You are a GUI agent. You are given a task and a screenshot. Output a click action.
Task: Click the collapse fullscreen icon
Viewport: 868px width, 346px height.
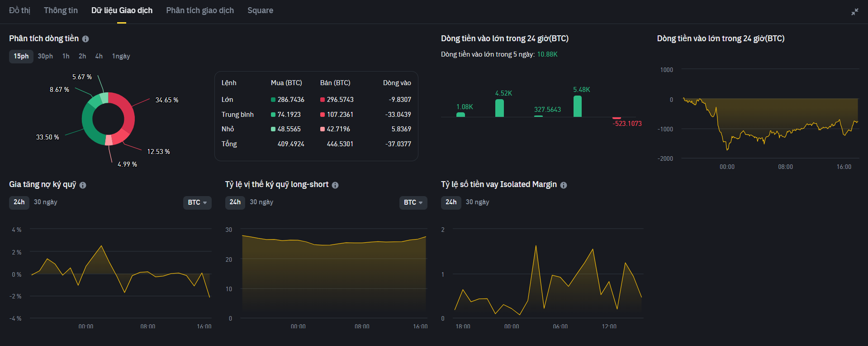tap(854, 12)
